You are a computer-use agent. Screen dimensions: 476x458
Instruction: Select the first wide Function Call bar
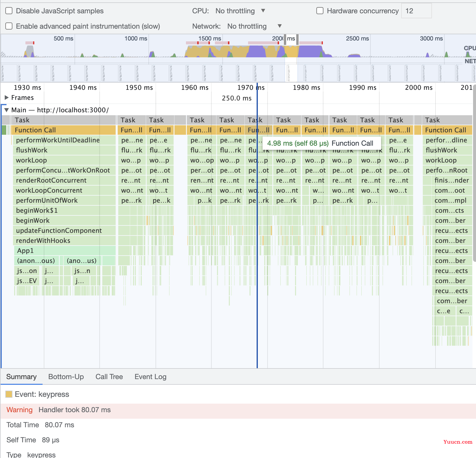click(x=64, y=130)
